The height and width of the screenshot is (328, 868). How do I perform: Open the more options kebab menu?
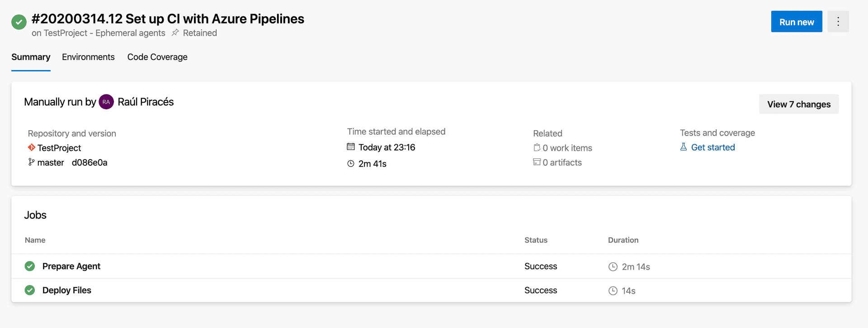point(838,21)
